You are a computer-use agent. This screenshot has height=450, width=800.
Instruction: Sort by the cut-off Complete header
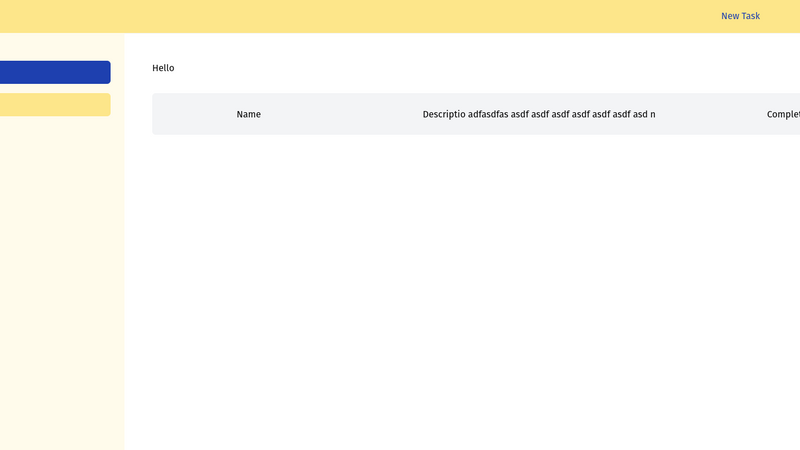pos(783,114)
